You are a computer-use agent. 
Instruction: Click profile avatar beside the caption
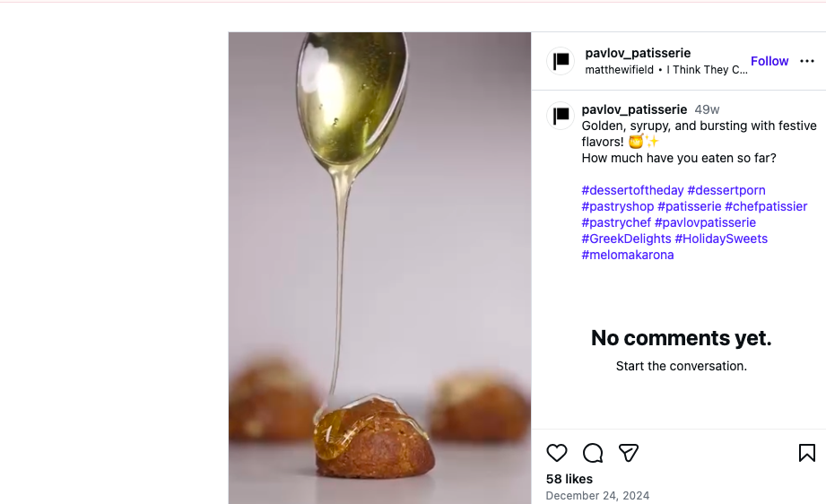(x=561, y=116)
